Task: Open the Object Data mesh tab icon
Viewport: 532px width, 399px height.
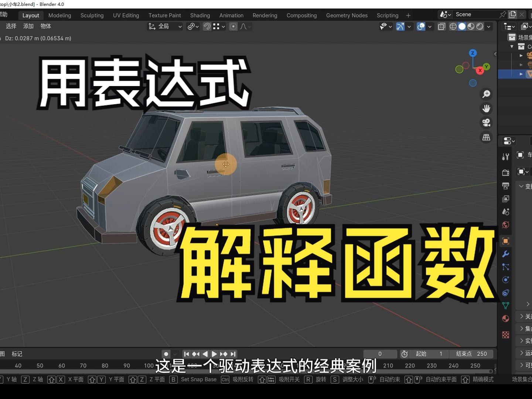Action: [506, 306]
